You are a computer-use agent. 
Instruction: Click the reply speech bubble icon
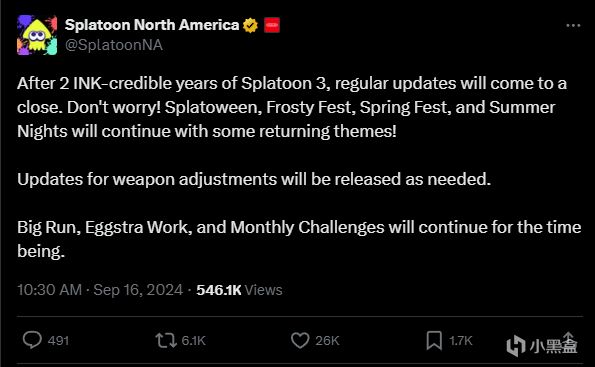coord(32,340)
